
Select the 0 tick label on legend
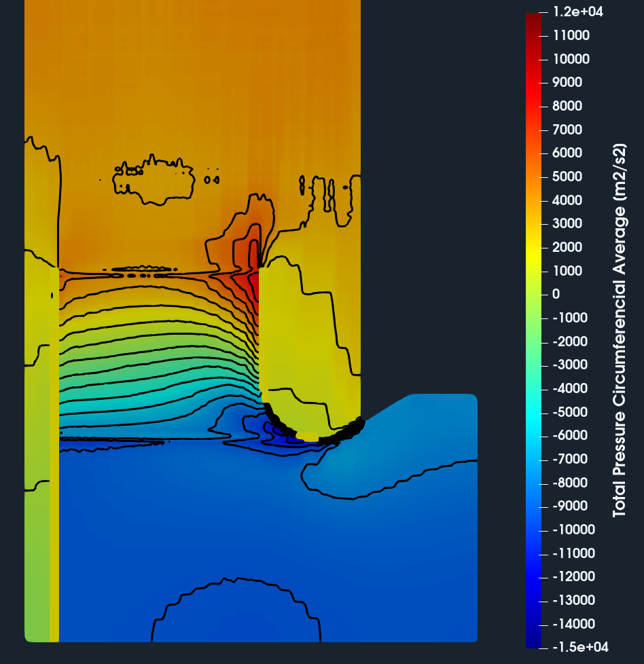click(x=556, y=294)
